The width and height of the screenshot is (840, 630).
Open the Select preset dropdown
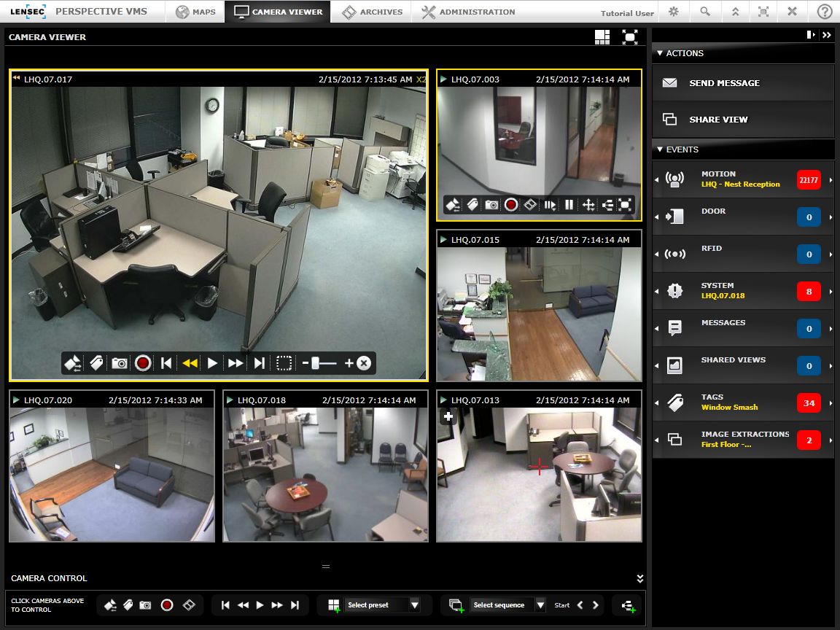coord(414,605)
